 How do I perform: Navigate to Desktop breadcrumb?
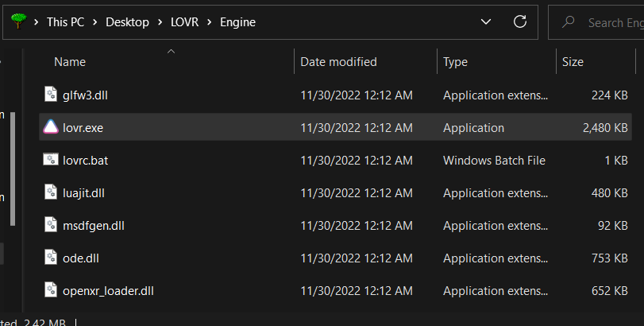click(127, 22)
